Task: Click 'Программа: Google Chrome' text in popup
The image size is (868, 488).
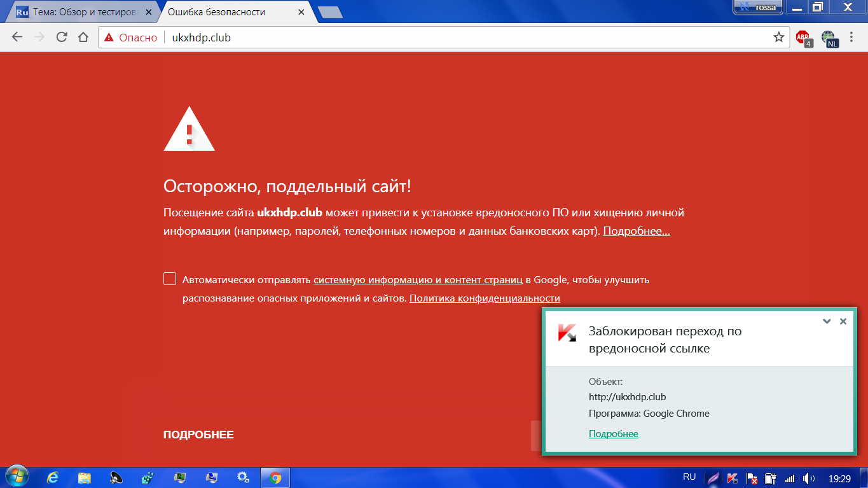Action: tap(649, 414)
